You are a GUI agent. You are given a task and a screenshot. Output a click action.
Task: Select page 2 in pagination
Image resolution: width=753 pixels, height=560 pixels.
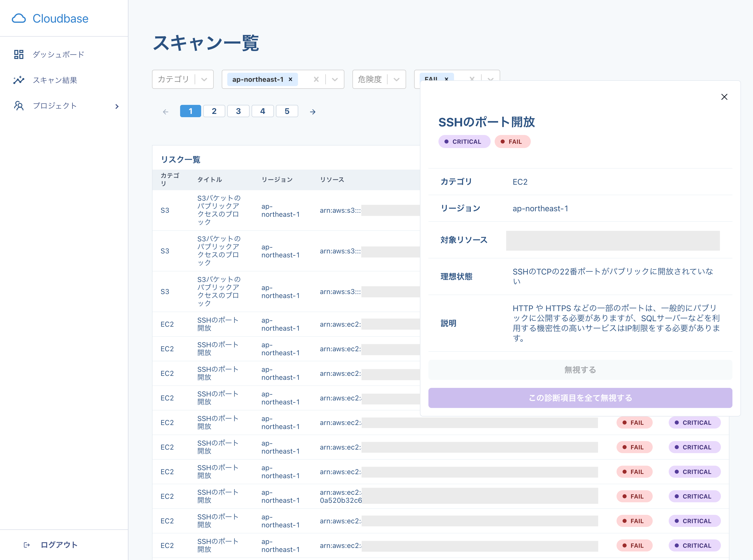(214, 111)
